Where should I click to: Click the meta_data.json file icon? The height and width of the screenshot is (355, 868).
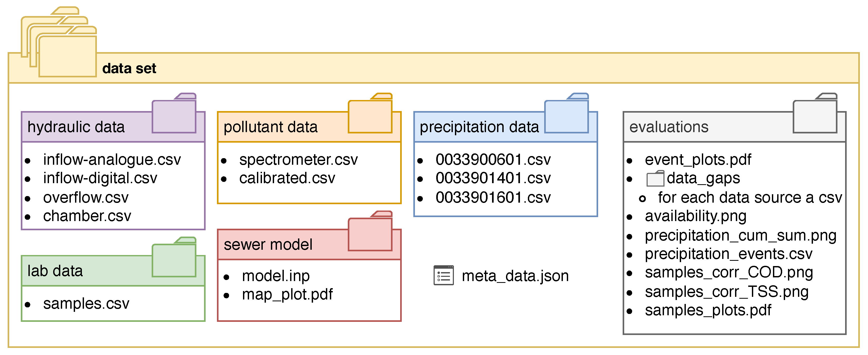pos(443,276)
